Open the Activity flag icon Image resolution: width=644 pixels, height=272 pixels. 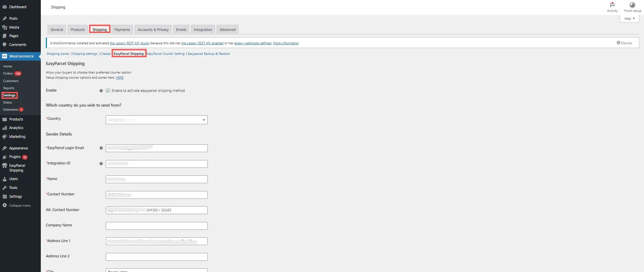pyautogui.click(x=612, y=5)
